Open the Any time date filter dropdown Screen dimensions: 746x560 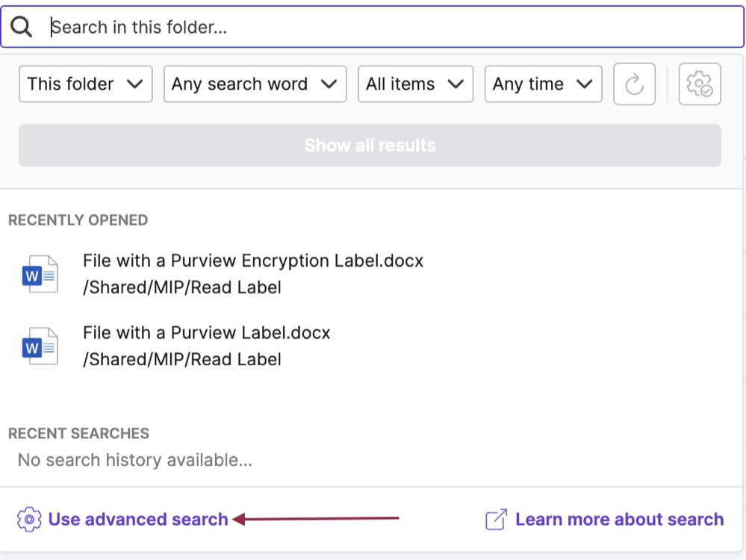[543, 84]
